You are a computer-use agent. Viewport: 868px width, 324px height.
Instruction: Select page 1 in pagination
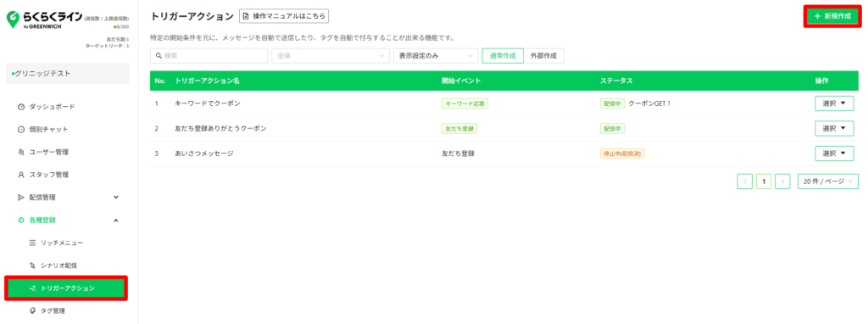click(764, 182)
